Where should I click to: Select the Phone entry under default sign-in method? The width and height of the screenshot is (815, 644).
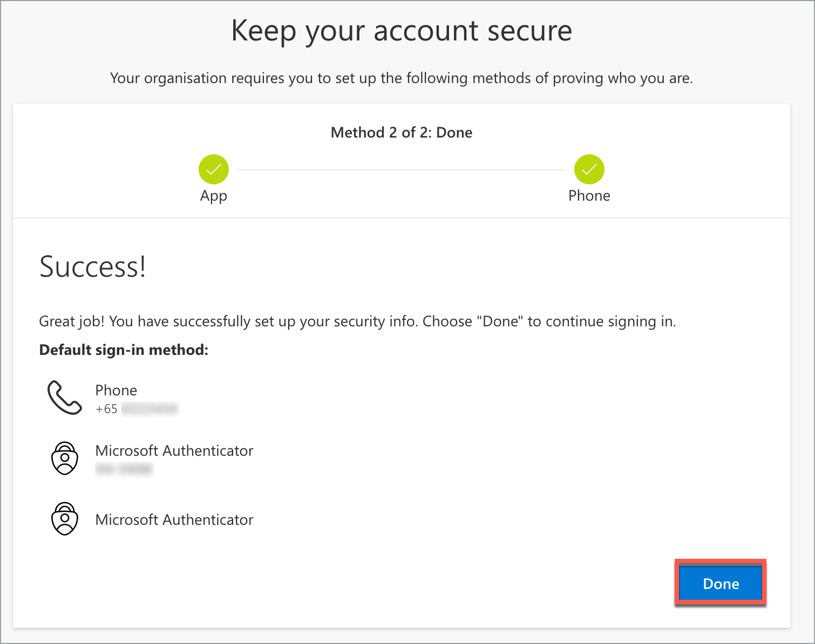116,390
